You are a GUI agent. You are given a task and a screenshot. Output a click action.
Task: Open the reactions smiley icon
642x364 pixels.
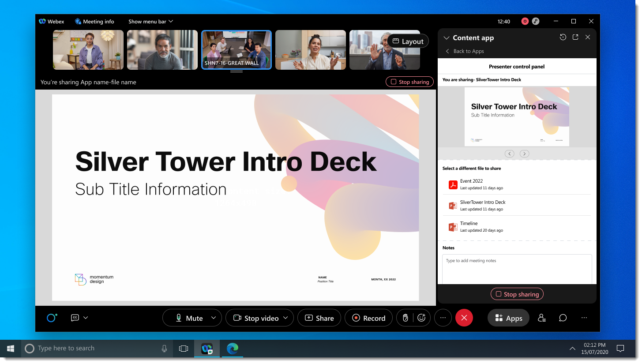(421, 318)
